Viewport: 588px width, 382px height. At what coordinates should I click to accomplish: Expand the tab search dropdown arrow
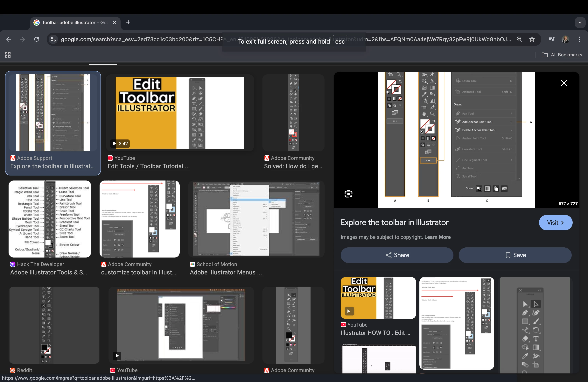coord(580,23)
